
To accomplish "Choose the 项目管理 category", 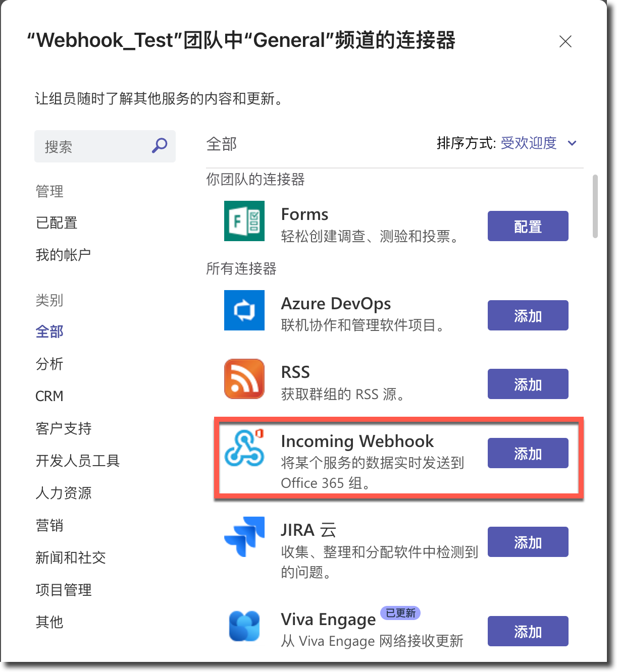I will 64,590.
